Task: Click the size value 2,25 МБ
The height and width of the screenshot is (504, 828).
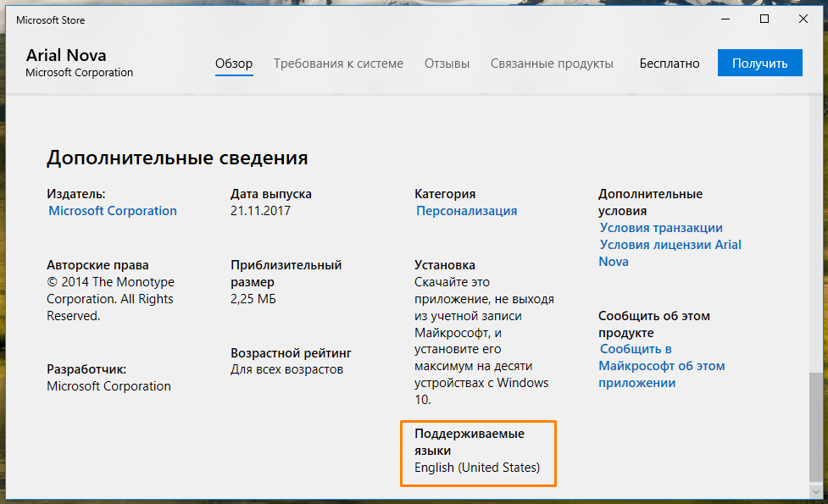Action: 253,299
